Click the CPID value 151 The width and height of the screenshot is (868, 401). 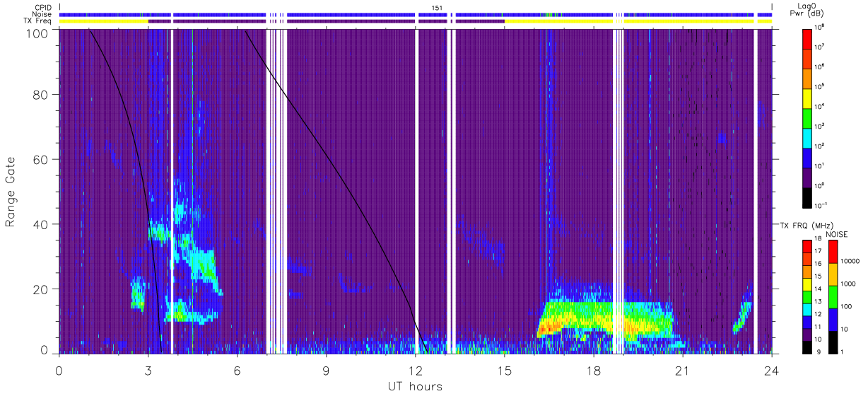(x=438, y=8)
